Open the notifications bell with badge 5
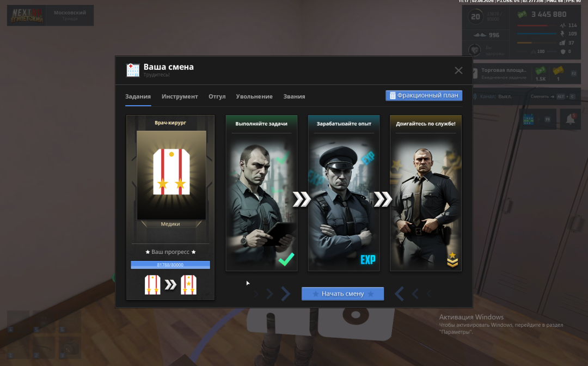588x366 pixels. 571,119
